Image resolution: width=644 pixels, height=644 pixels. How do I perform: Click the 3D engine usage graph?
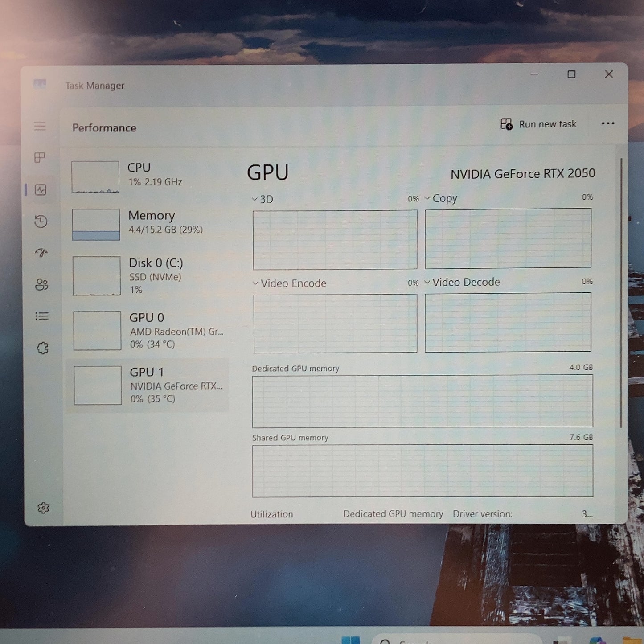click(x=335, y=240)
